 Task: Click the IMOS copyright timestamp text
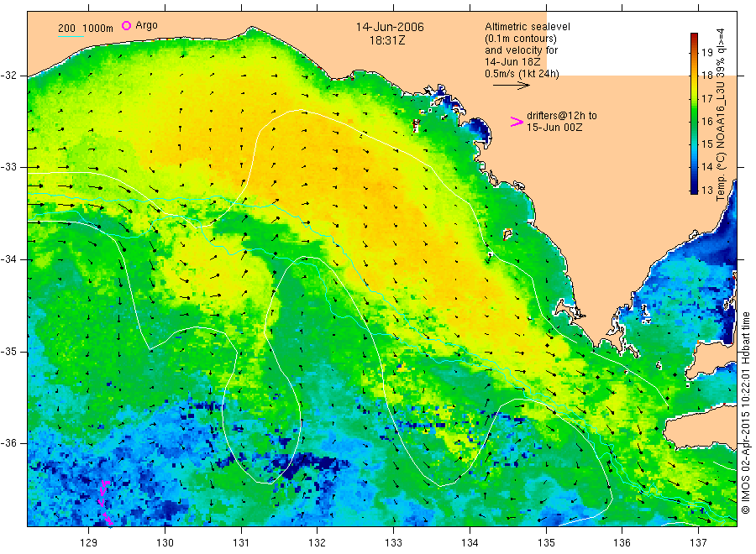pos(746,413)
